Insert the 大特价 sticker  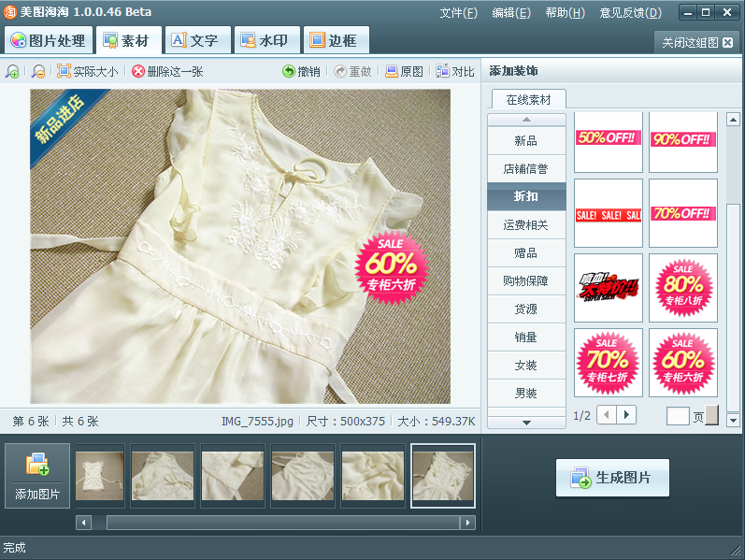(x=609, y=288)
